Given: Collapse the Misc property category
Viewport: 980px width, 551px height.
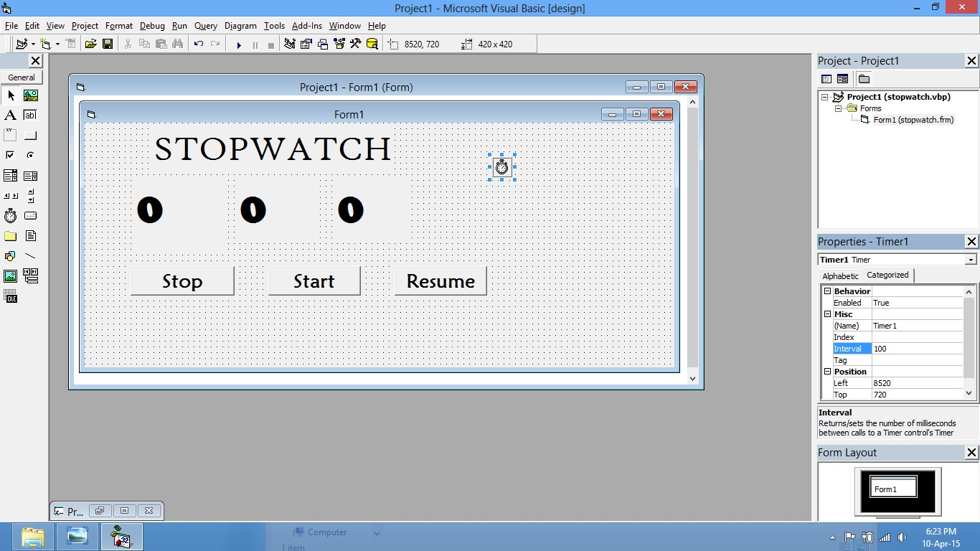Looking at the screenshot, I should click(829, 314).
